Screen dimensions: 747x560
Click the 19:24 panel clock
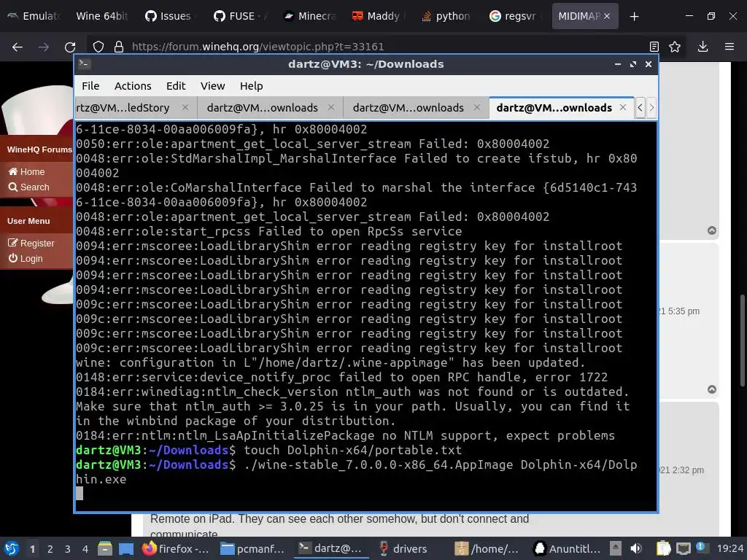pyautogui.click(x=729, y=548)
